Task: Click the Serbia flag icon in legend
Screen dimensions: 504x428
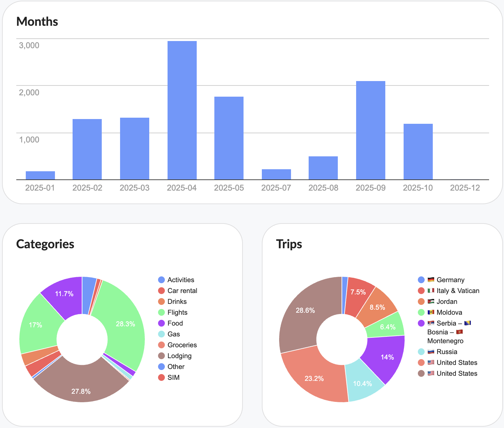Action: click(431, 323)
